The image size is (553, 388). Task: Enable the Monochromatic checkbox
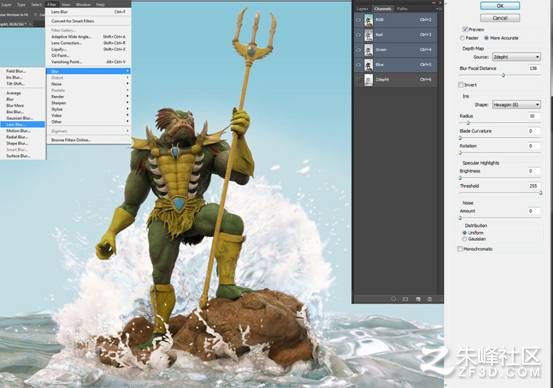[x=460, y=249]
